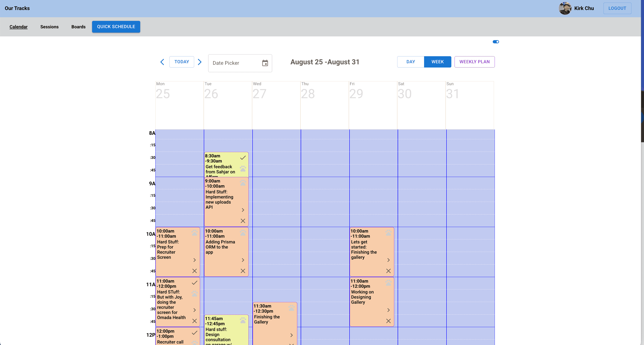
Task: Click the chevron arrow on the Prep for Recruiter Screen event
Action: click(x=195, y=260)
